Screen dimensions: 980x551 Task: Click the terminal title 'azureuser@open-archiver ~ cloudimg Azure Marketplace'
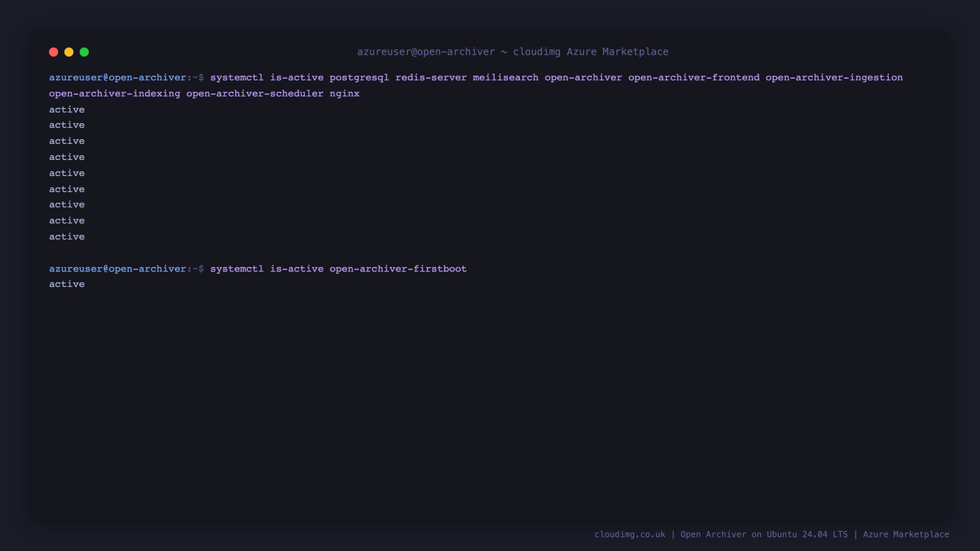pos(513,52)
